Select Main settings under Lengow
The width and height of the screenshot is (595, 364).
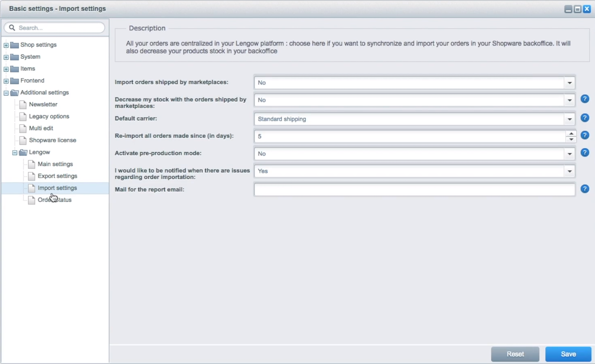coord(55,164)
